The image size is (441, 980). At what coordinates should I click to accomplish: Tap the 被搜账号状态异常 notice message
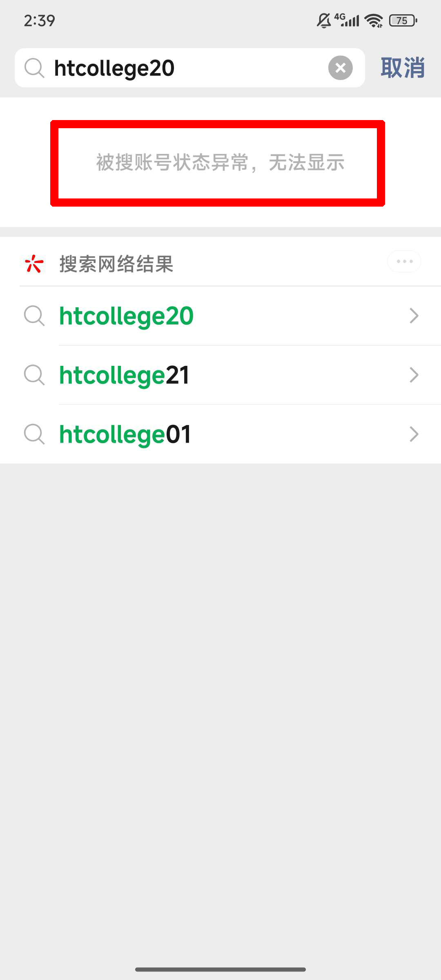tap(220, 163)
